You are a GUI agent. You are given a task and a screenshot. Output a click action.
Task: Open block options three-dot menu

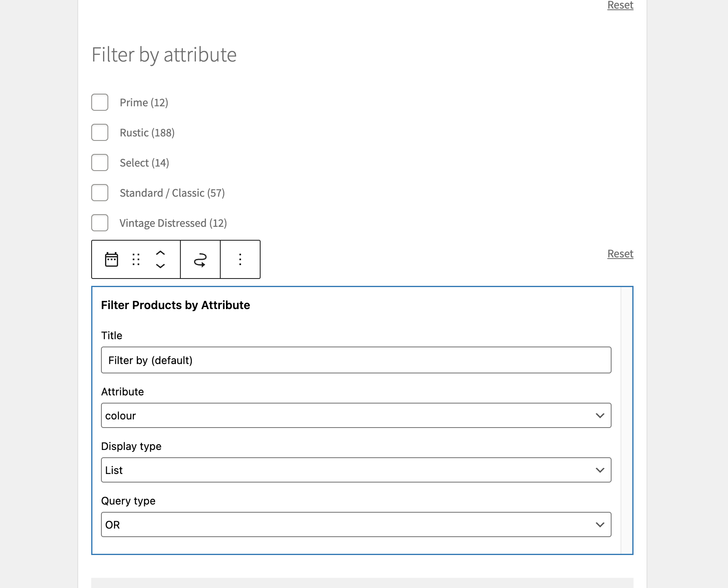point(240,259)
